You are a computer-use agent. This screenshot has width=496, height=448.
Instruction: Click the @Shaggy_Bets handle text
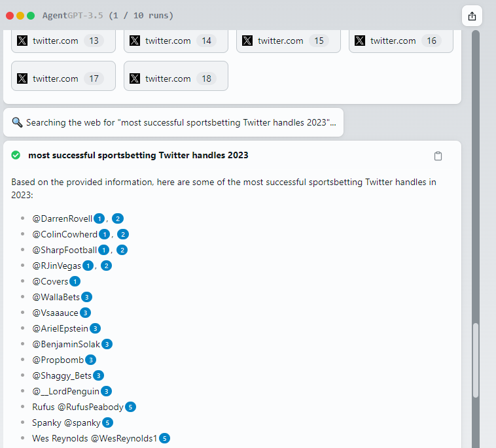point(62,375)
